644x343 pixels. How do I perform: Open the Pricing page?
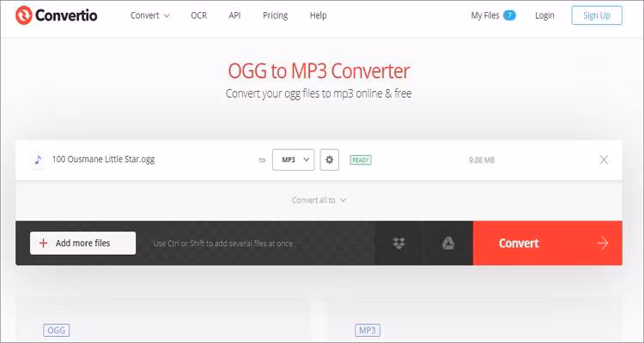point(275,15)
